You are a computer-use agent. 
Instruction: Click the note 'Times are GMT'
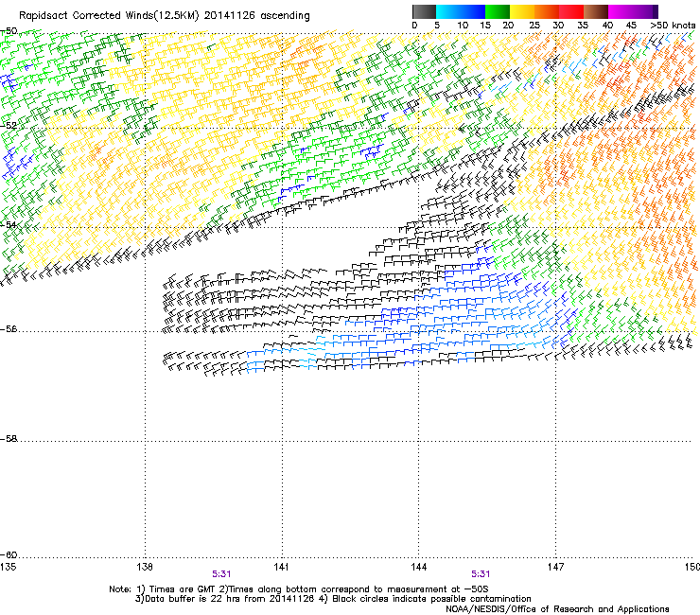coord(183,589)
